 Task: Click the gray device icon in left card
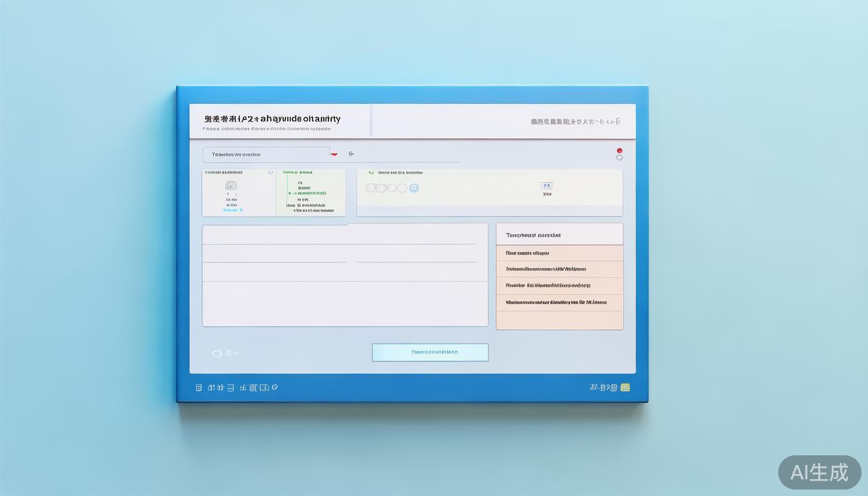point(231,186)
